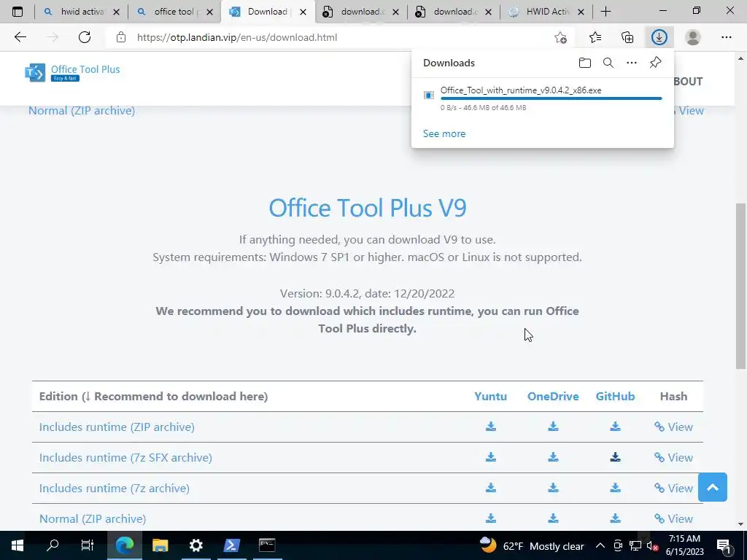Open the taskbar weather widget
The image size is (747, 560).
[531, 545]
